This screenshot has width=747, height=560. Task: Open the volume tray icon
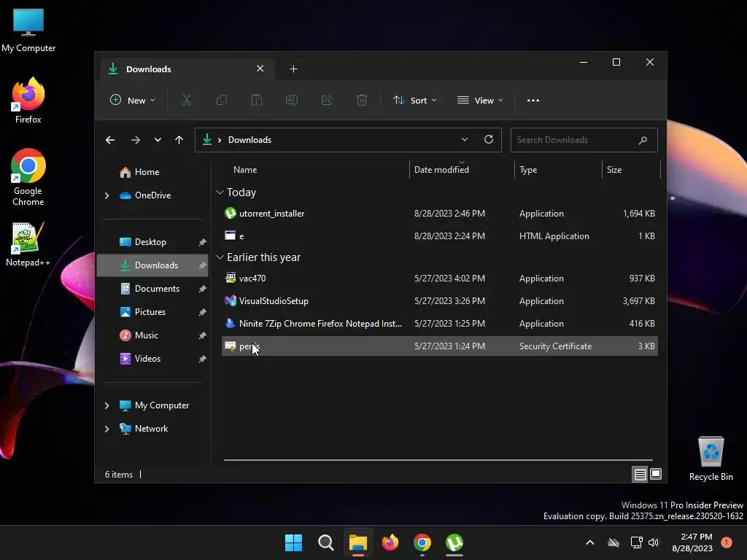[654, 542]
